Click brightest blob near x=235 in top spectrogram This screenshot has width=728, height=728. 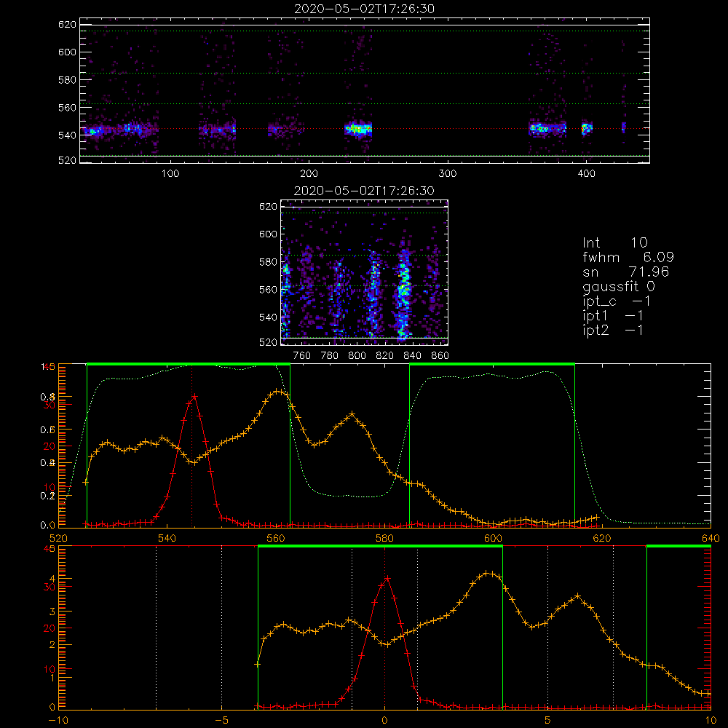click(x=358, y=129)
